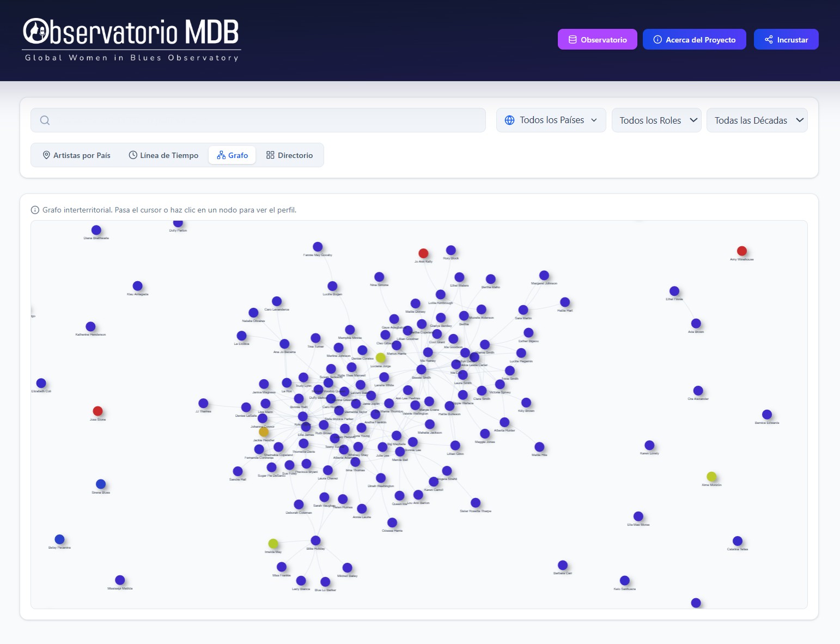The height and width of the screenshot is (644, 840).
Task: Click the Mississippi Matilda node
Action: 120,580
